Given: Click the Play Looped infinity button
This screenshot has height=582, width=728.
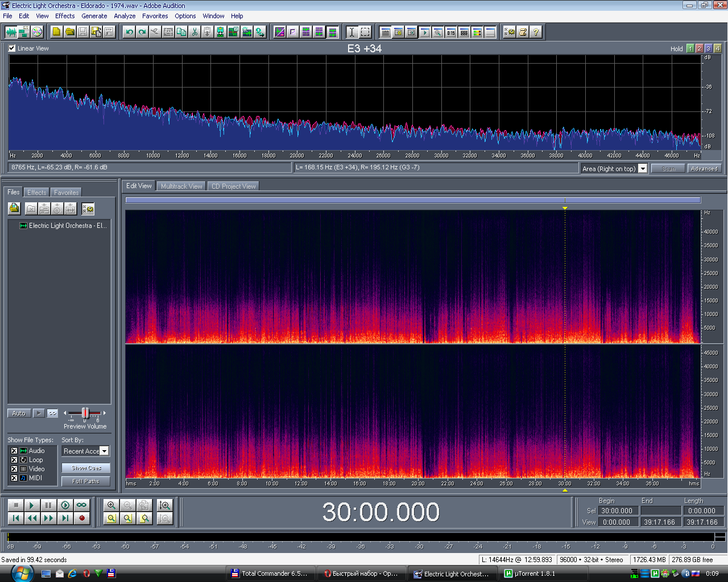Looking at the screenshot, I should click(x=82, y=505).
